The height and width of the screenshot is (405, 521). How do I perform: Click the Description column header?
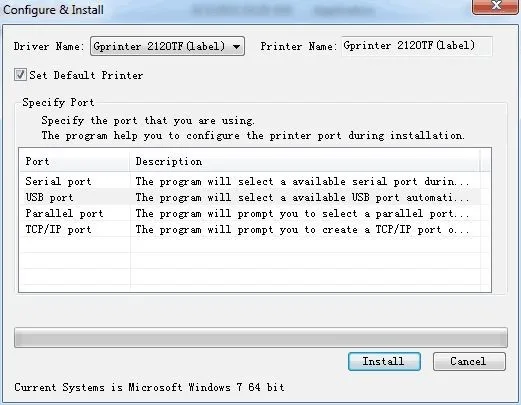304,161
